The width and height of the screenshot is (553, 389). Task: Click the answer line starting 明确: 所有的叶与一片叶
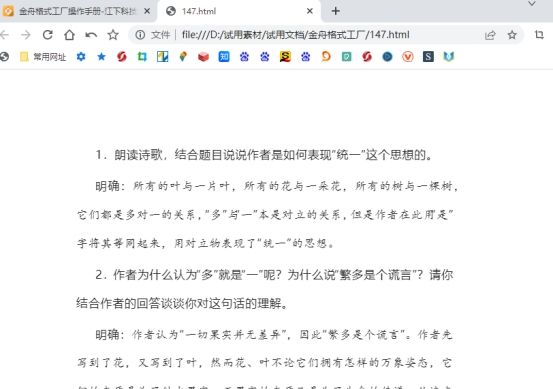tap(277, 186)
